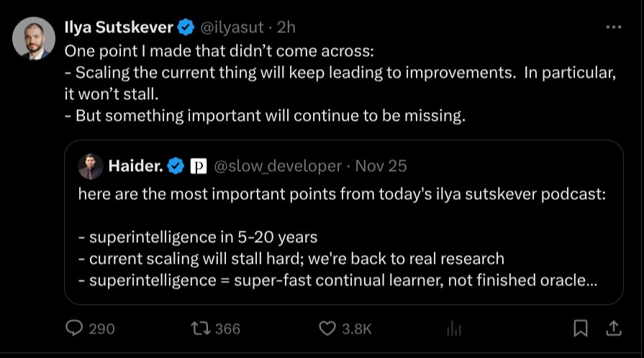Viewport: 644px width, 358px height.
Task: Click the Ilya Sutskever display name
Action: point(119,28)
